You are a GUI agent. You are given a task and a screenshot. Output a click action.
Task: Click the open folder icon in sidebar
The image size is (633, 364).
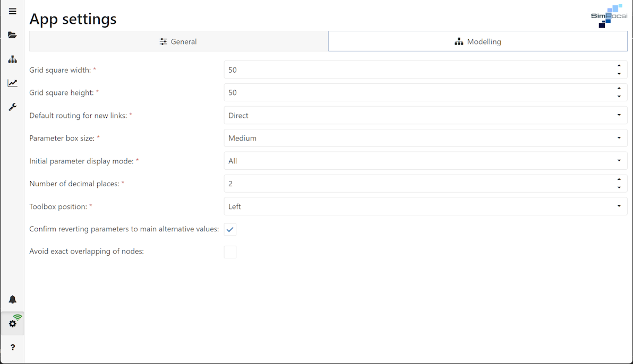click(x=12, y=35)
